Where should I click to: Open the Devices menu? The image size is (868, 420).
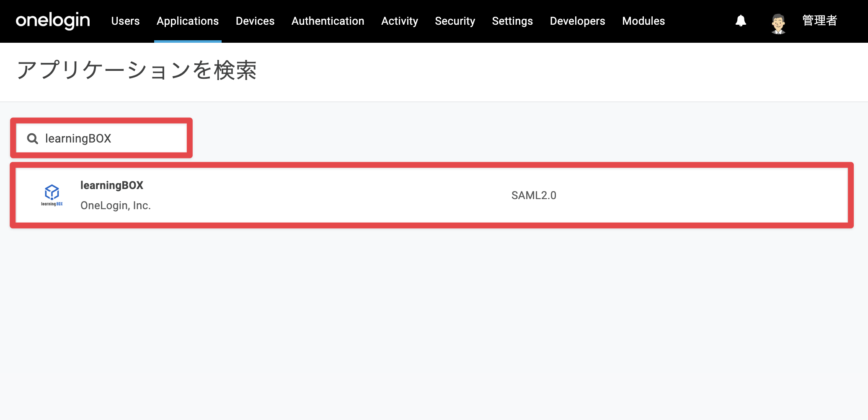[x=255, y=21]
